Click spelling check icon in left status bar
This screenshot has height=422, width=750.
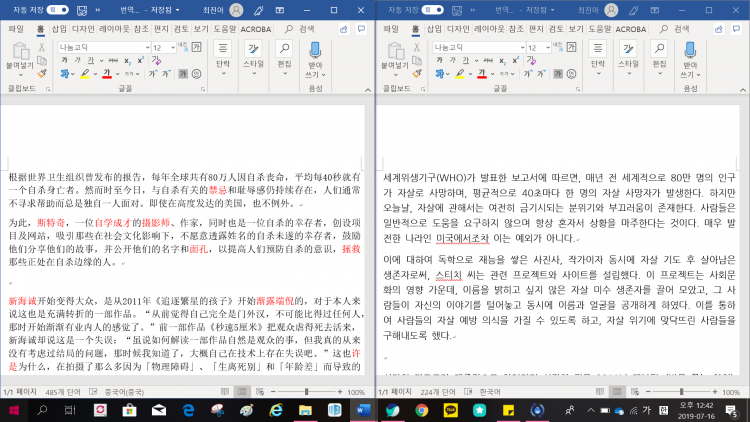(x=93, y=392)
